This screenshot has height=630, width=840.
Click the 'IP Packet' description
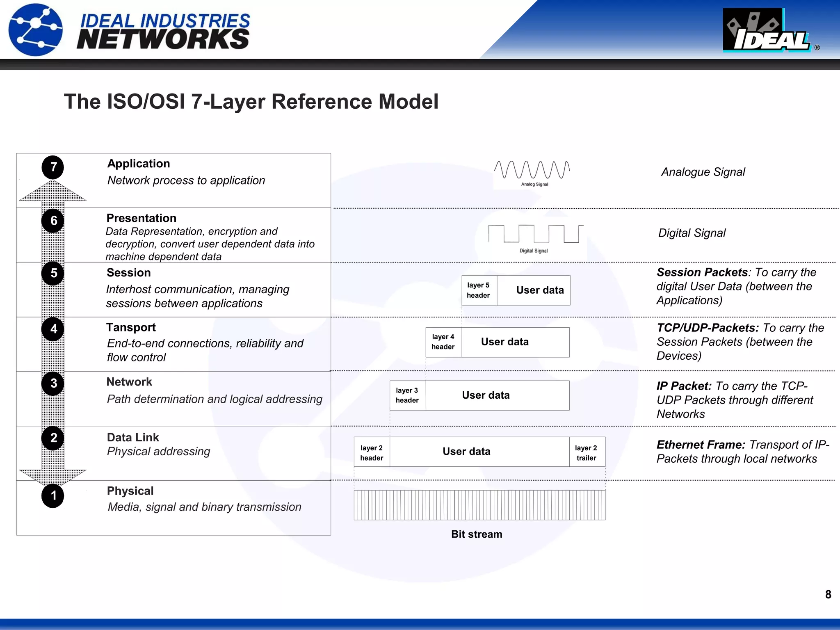click(735, 400)
